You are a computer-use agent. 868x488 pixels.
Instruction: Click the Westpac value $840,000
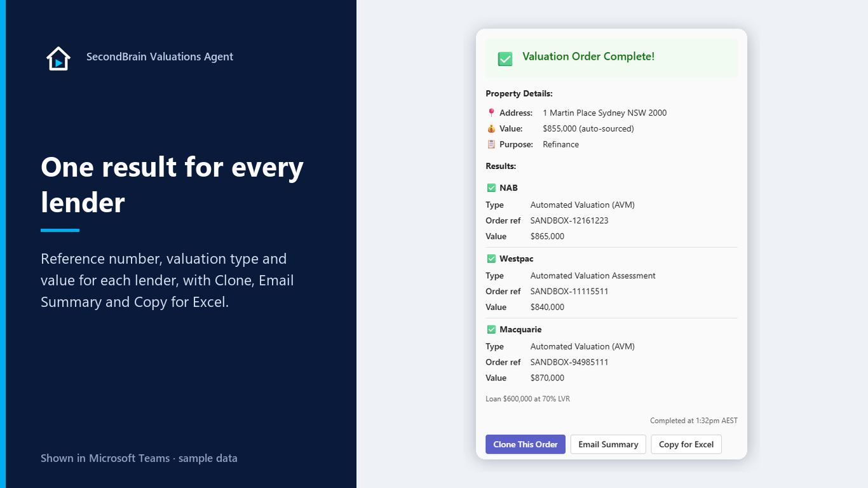tap(547, 308)
